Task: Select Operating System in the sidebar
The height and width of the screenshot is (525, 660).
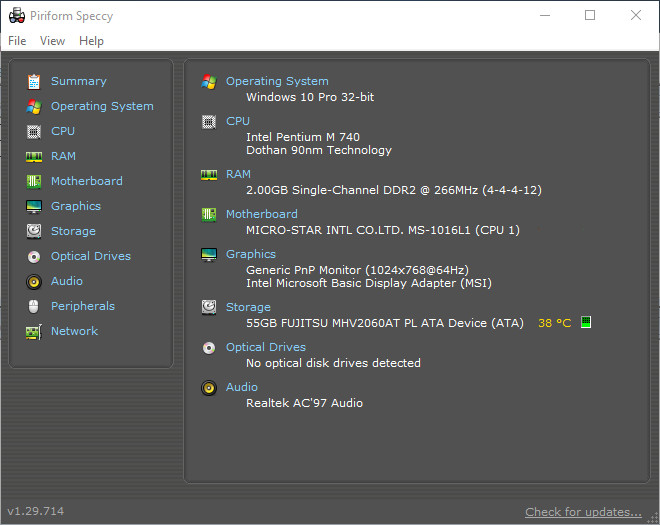Action: [x=102, y=106]
